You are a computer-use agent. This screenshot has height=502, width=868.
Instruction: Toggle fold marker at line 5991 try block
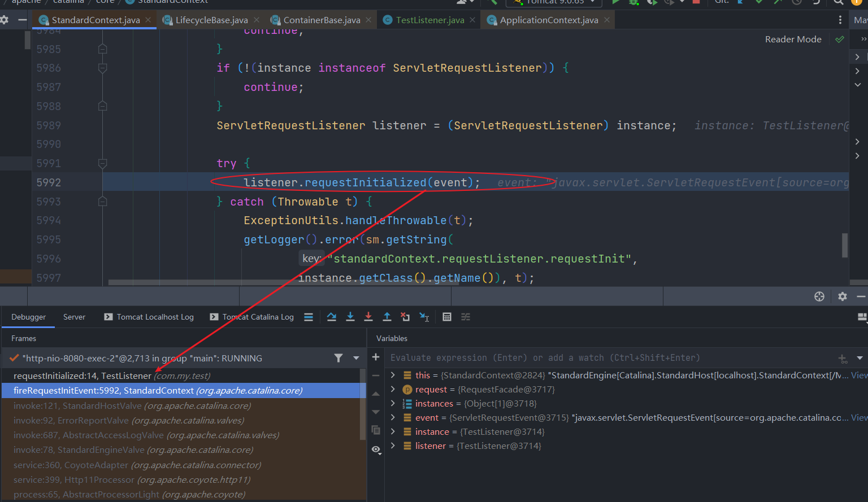tap(102, 163)
